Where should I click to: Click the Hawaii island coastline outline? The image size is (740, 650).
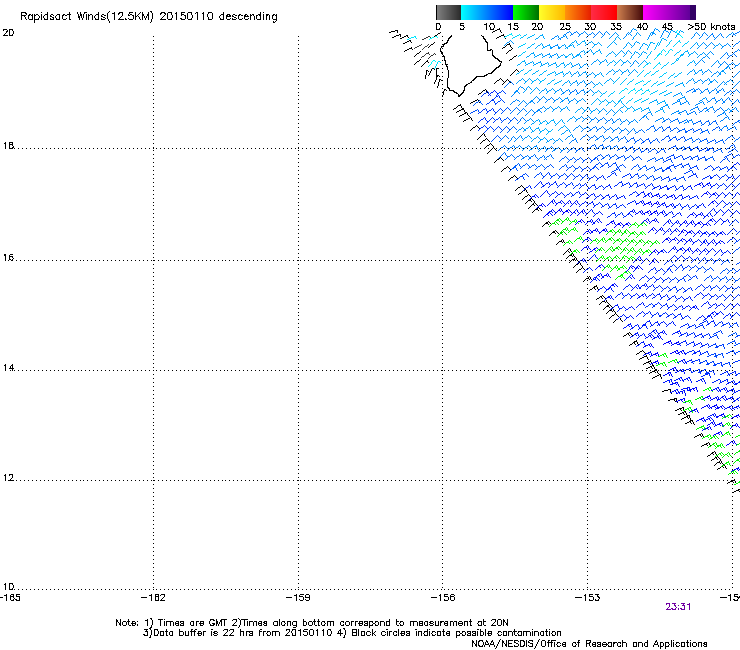coord(469,65)
